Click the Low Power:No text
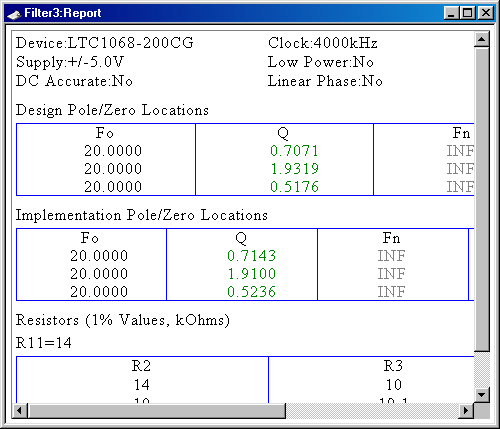The image size is (500, 429). click(x=321, y=62)
